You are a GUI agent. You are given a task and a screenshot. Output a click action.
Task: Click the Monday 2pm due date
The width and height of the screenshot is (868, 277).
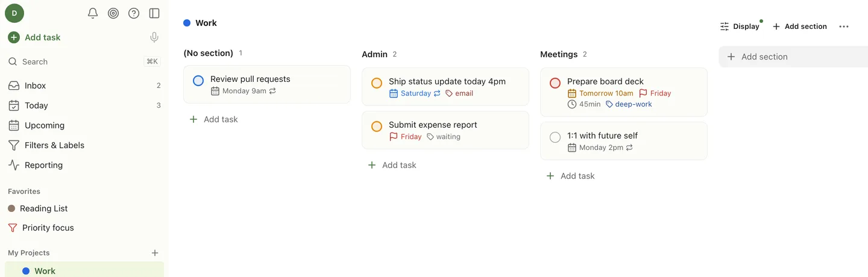click(600, 148)
